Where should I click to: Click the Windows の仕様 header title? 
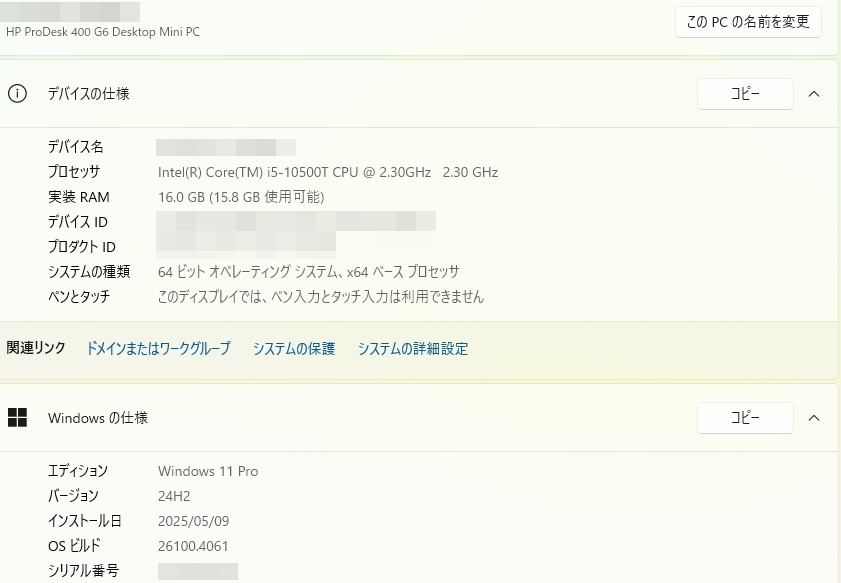[x=98, y=418]
